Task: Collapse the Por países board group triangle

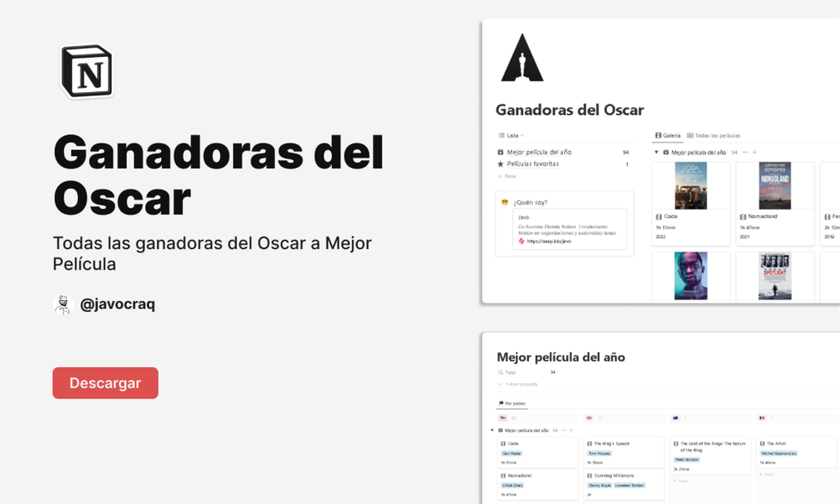Action: (x=492, y=430)
